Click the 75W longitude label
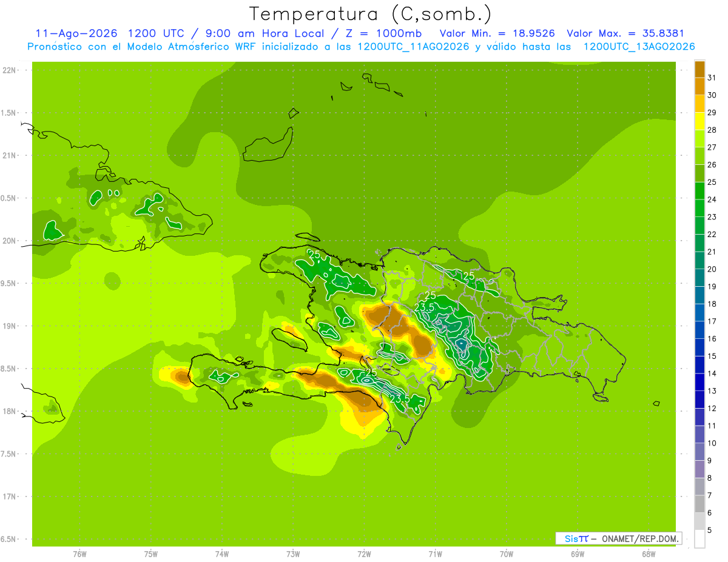 click(x=151, y=554)
